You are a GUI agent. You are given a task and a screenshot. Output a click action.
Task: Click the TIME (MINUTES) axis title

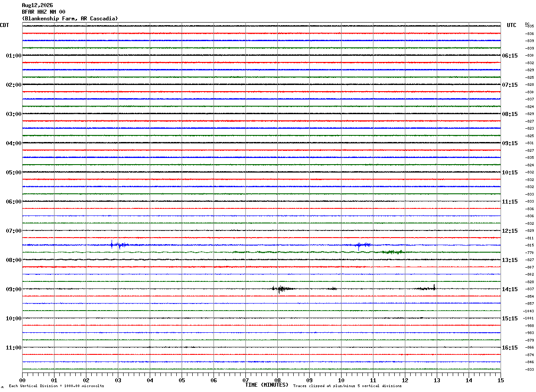pos(267,385)
